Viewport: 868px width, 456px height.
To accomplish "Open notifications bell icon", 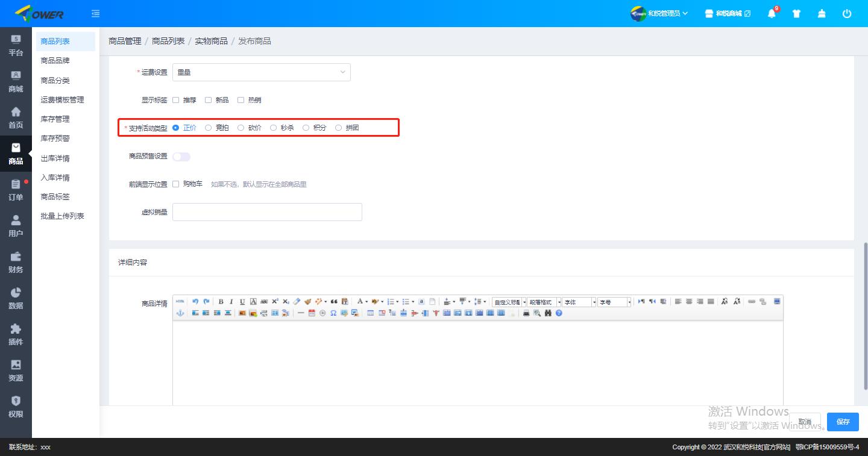I will point(772,13).
